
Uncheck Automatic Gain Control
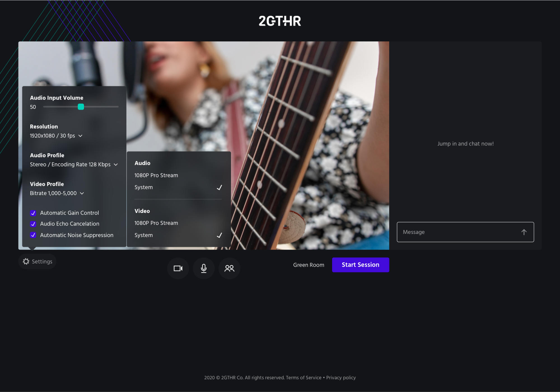pyautogui.click(x=33, y=213)
